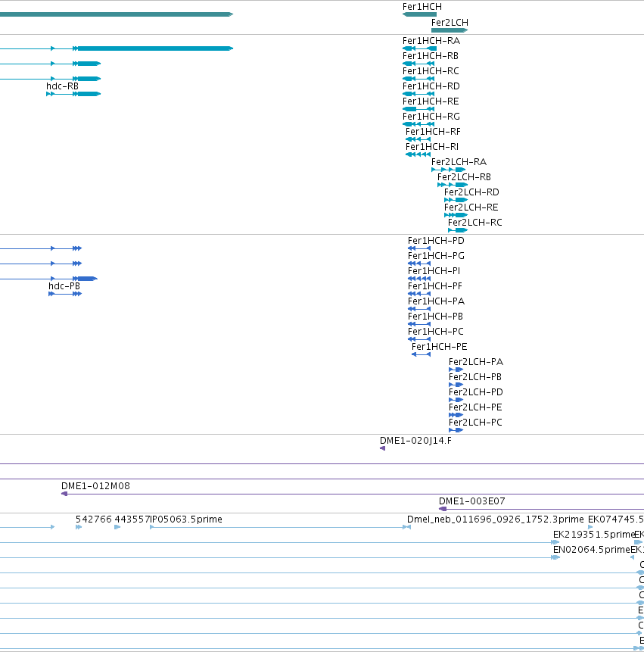The image size is (644, 652).
Task: Click the EK219351.5prime EST
Action: [555, 542]
